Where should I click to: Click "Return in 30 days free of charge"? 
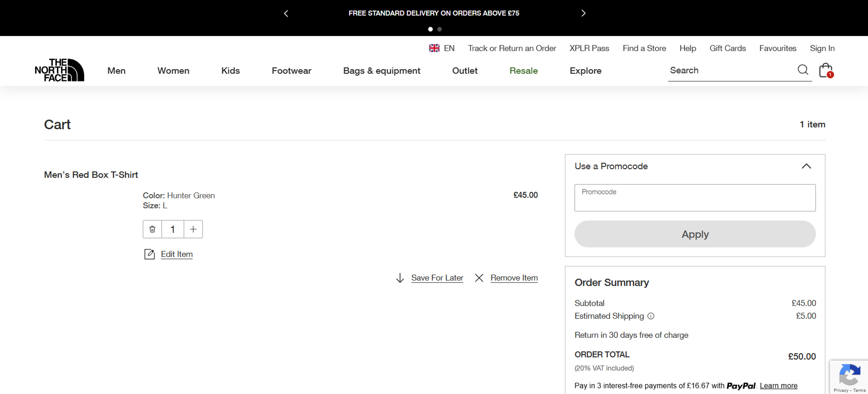[x=631, y=335]
